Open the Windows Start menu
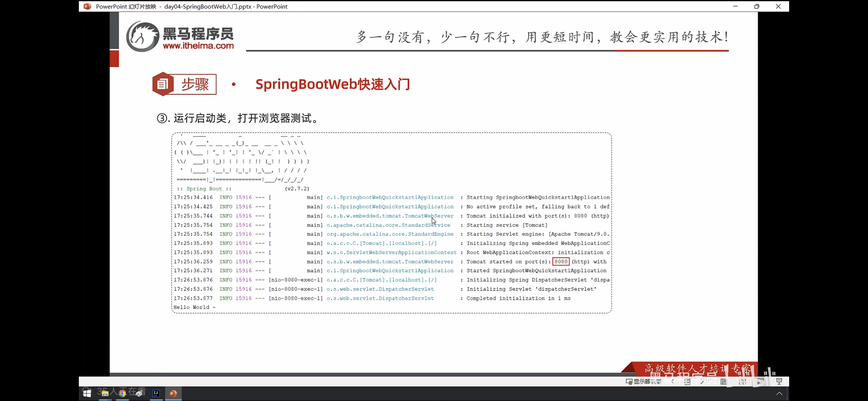The height and width of the screenshot is (401, 868). pyautogui.click(x=87, y=393)
